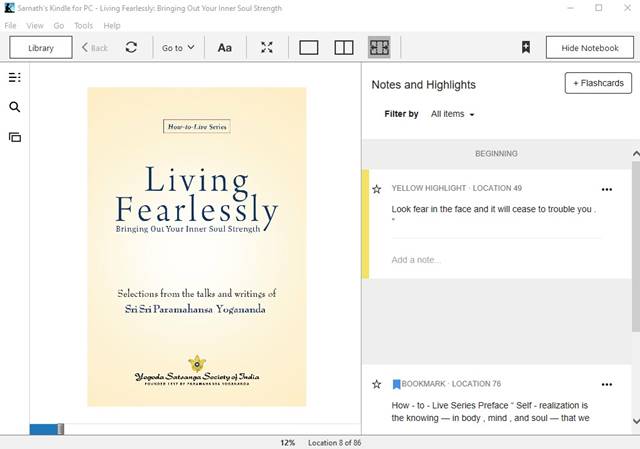Open the Tools menu
Viewport: 640px width, 449px height.
tap(84, 26)
